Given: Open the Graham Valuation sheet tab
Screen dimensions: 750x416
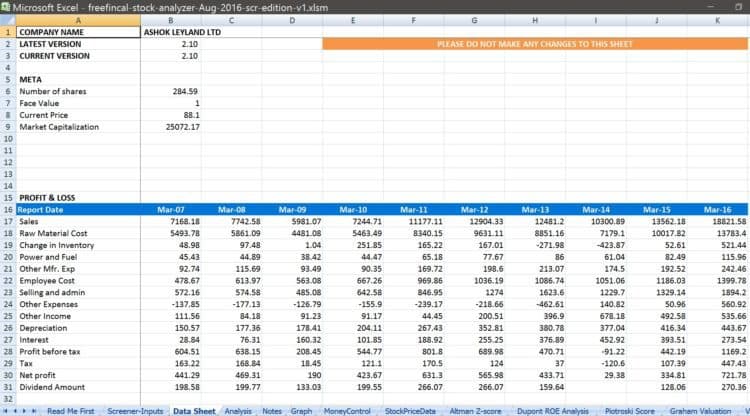Looking at the screenshot, I should pyautogui.click(x=700, y=411).
